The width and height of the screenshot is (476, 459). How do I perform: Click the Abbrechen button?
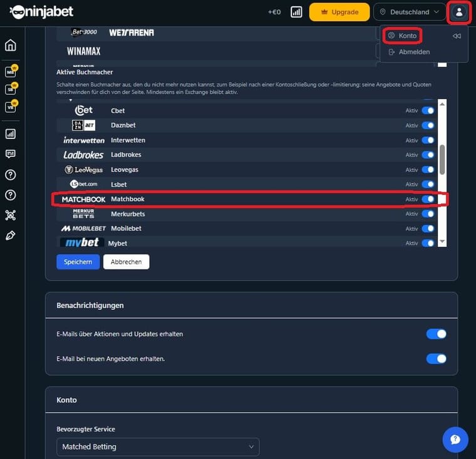pos(127,262)
